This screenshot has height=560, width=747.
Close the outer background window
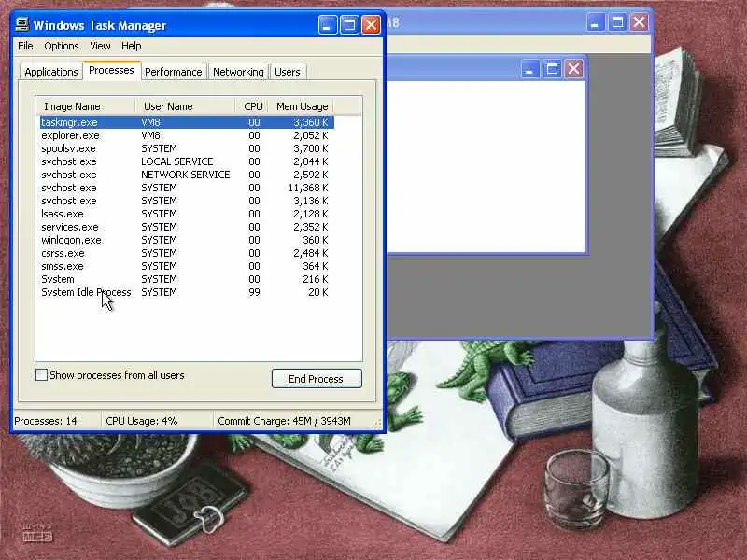pos(640,22)
